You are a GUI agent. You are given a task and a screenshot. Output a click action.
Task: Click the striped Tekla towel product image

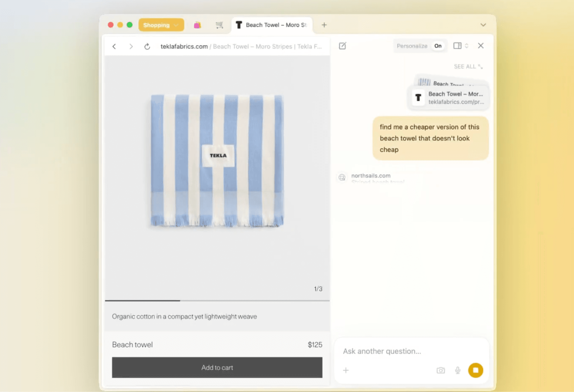217,161
